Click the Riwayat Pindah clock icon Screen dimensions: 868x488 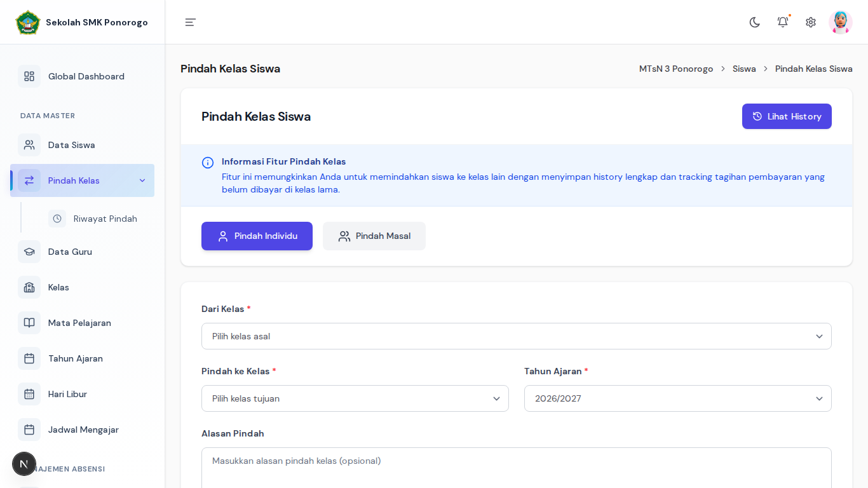[57, 219]
